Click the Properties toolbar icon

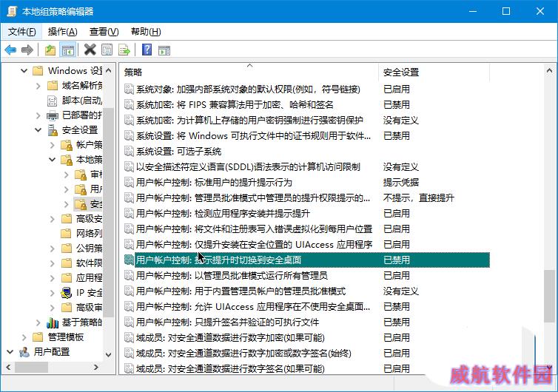107,50
